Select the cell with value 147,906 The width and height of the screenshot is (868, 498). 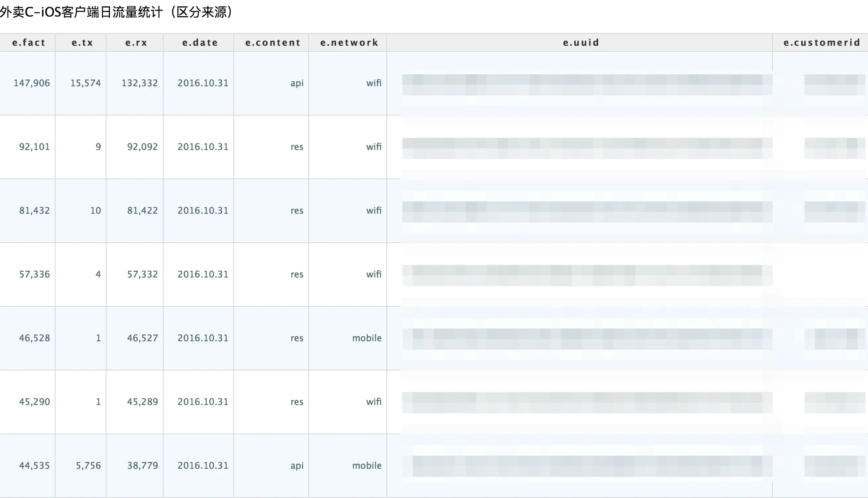click(x=32, y=83)
